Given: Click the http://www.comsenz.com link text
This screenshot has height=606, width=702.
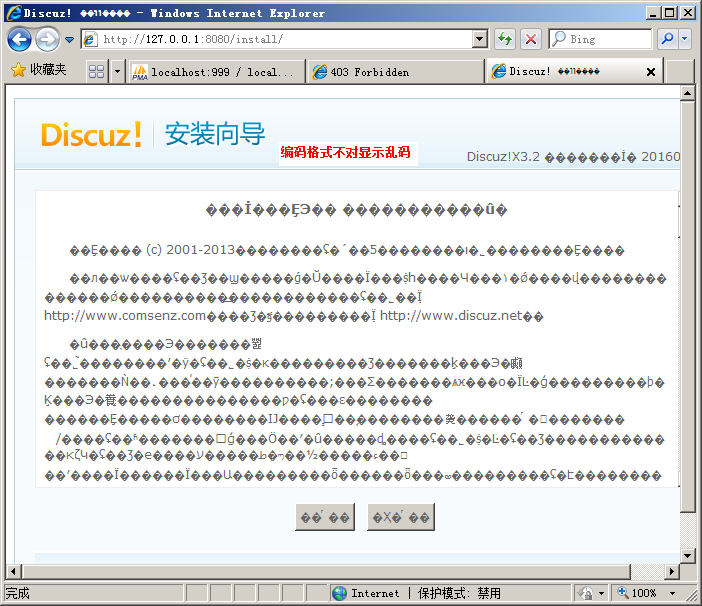Looking at the screenshot, I should (x=124, y=316).
